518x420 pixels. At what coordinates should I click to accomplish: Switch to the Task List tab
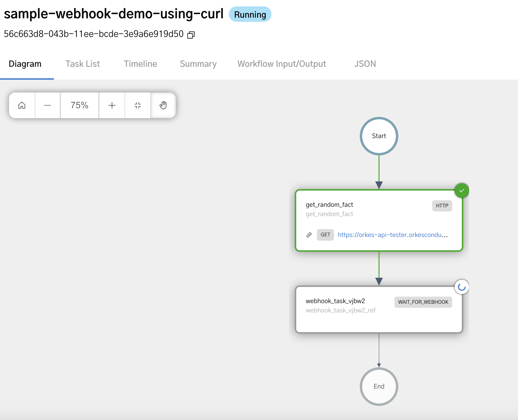point(82,64)
